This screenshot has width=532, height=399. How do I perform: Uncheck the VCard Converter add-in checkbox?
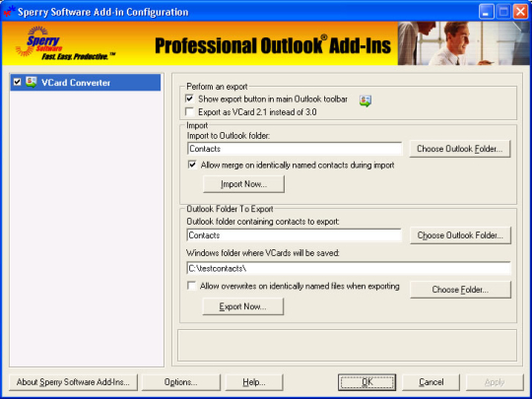(17, 82)
